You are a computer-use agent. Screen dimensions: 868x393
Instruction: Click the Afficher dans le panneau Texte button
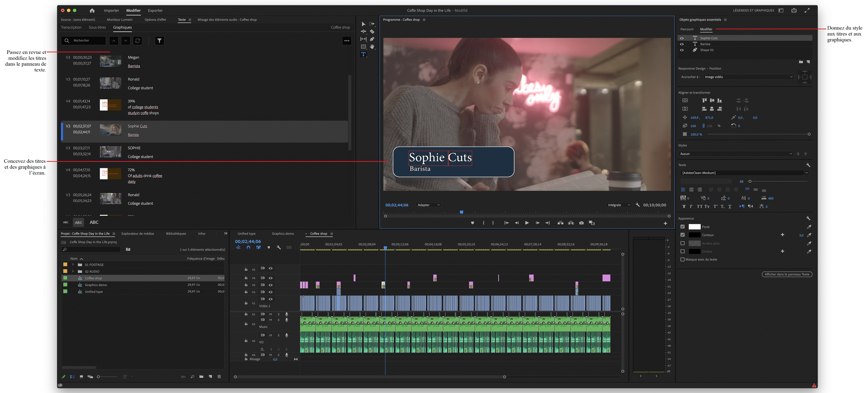click(786, 274)
